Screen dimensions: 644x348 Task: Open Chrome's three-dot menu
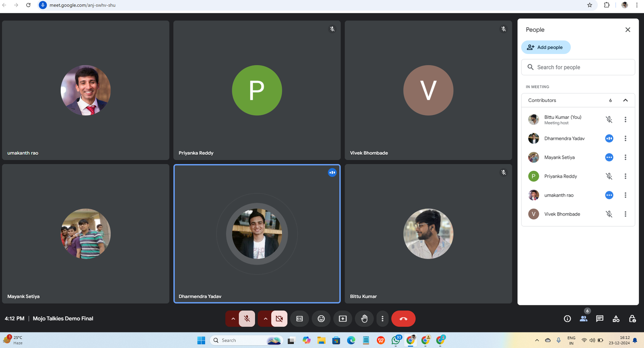coord(637,5)
